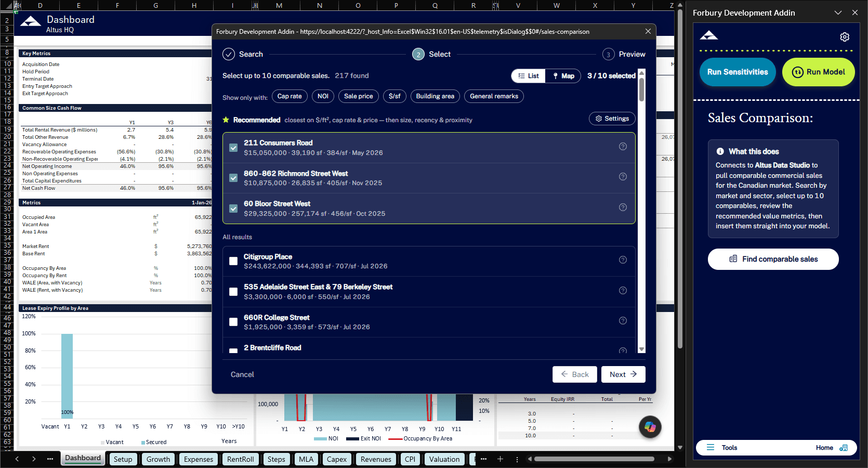
Task: Close the sales comparison dialog
Action: coord(648,31)
